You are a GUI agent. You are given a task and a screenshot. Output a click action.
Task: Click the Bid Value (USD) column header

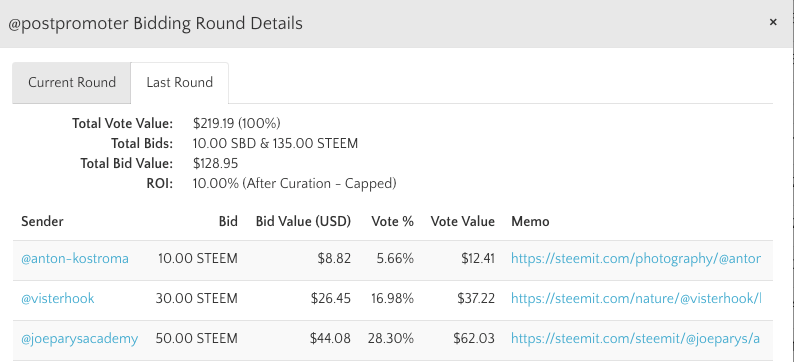(x=303, y=221)
